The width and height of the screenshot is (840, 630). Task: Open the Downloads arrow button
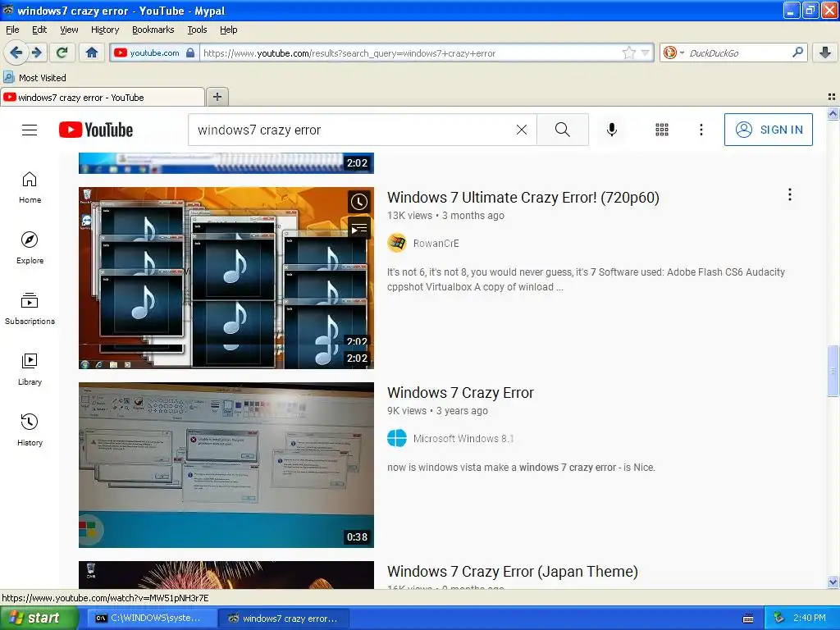(825, 52)
